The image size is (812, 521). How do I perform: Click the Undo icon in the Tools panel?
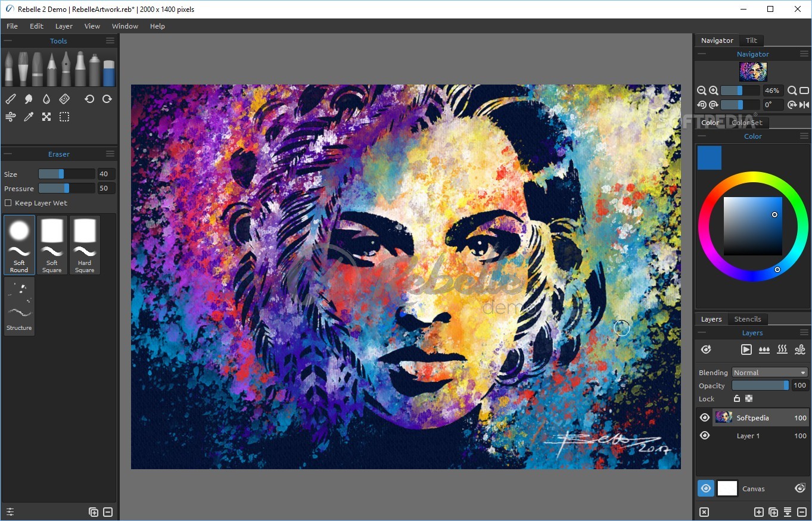click(89, 99)
